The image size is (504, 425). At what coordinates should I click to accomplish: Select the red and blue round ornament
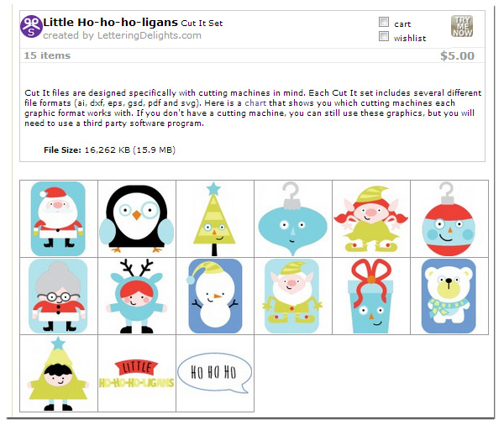coord(449,218)
